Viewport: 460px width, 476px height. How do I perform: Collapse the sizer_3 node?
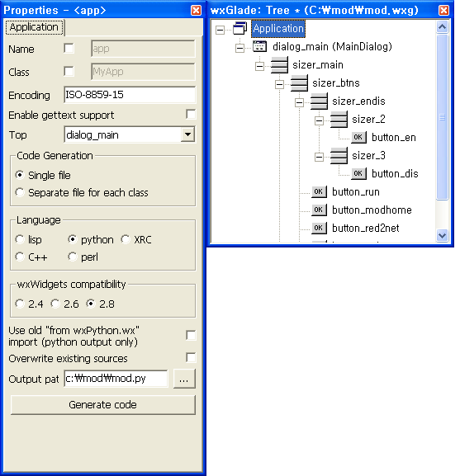pos(319,157)
